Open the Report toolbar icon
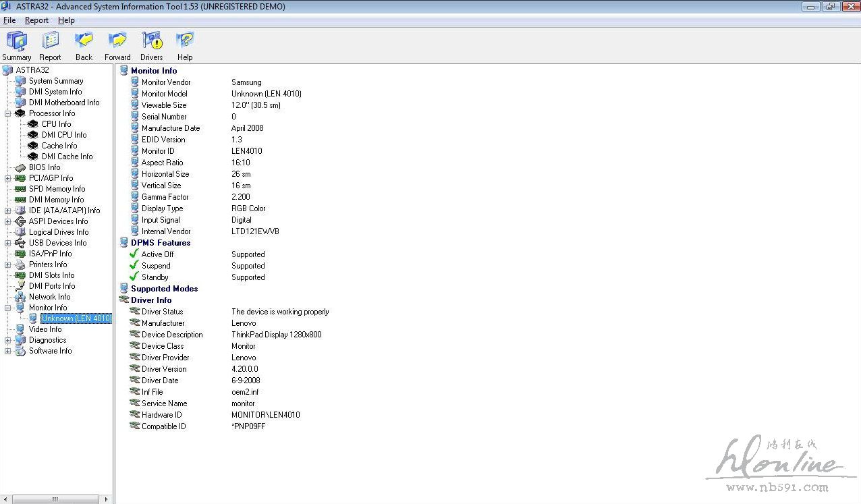Viewport: 861px width, 504px height. (x=50, y=42)
